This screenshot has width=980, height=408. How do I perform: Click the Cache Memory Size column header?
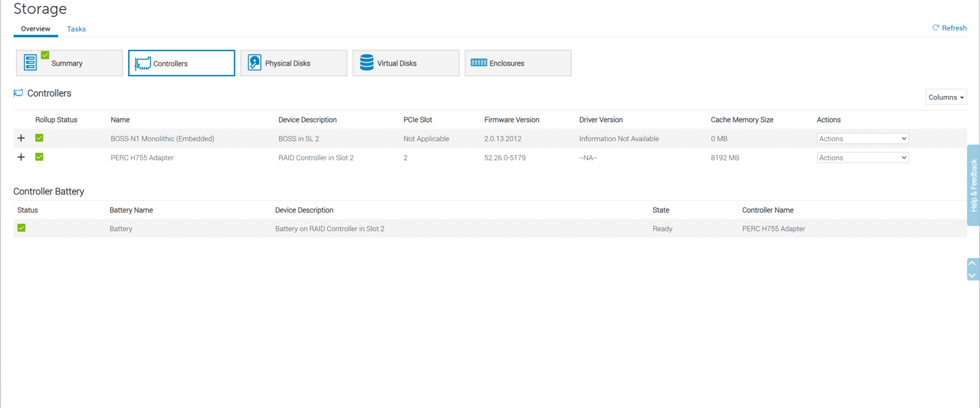click(x=742, y=120)
